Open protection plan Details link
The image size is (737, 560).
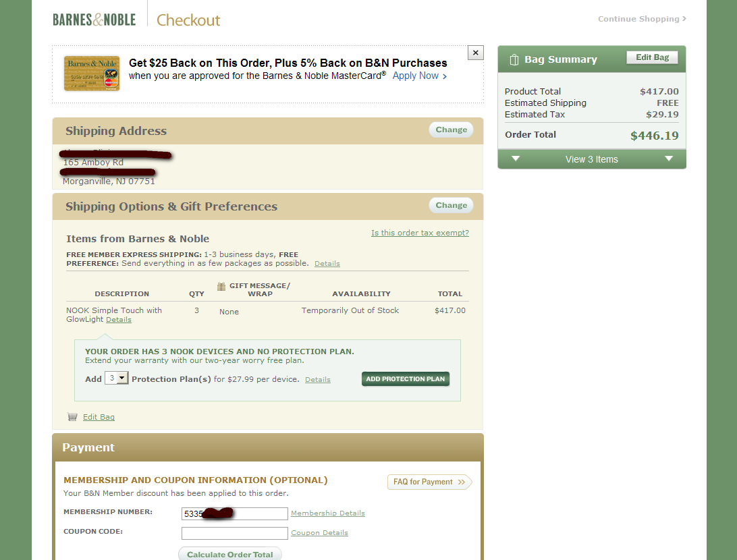coord(318,380)
